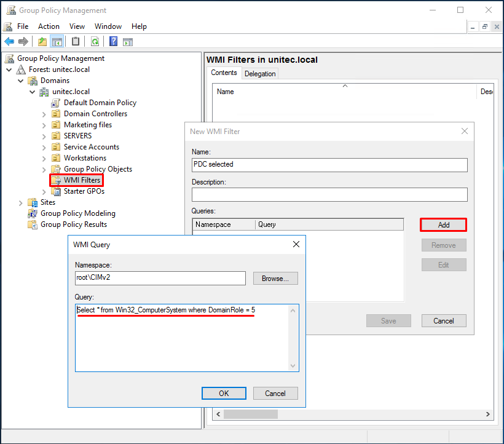Cancel the WMI Query dialog

coord(275,394)
